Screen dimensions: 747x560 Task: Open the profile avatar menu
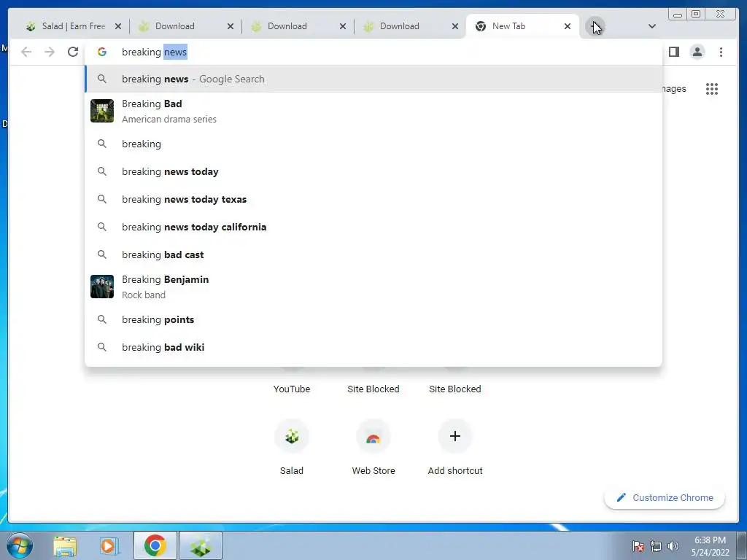[x=697, y=52]
